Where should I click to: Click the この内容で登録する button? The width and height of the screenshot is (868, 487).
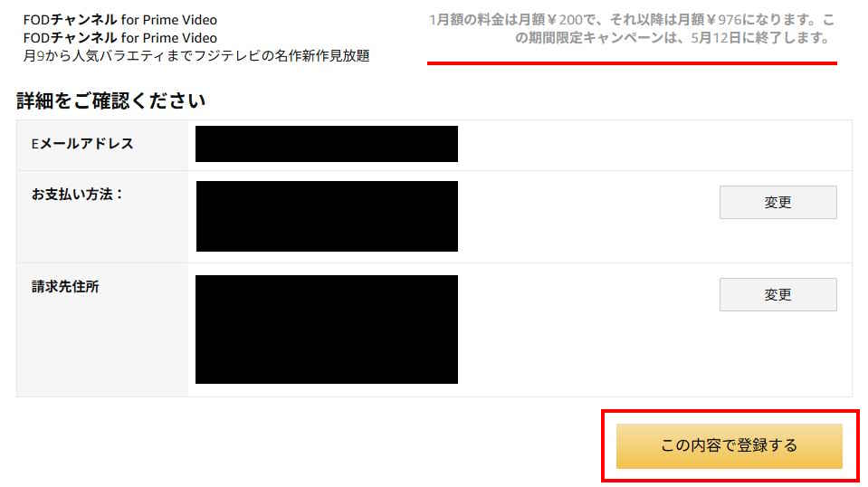pos(729,446)
